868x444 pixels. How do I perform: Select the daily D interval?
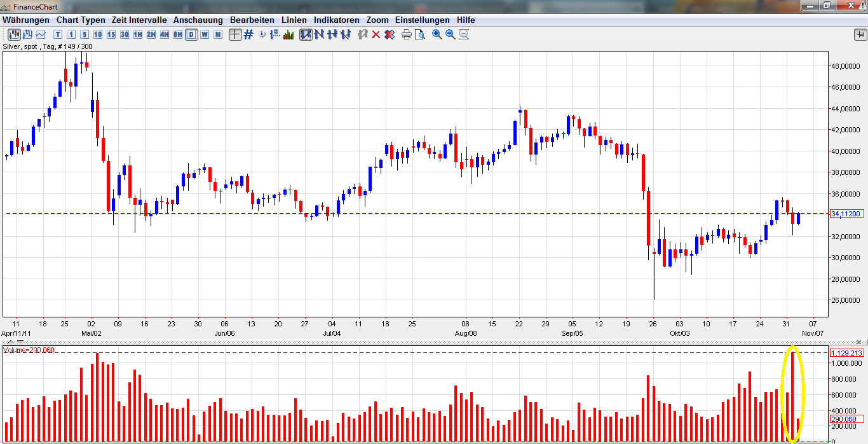coord(191,34)
